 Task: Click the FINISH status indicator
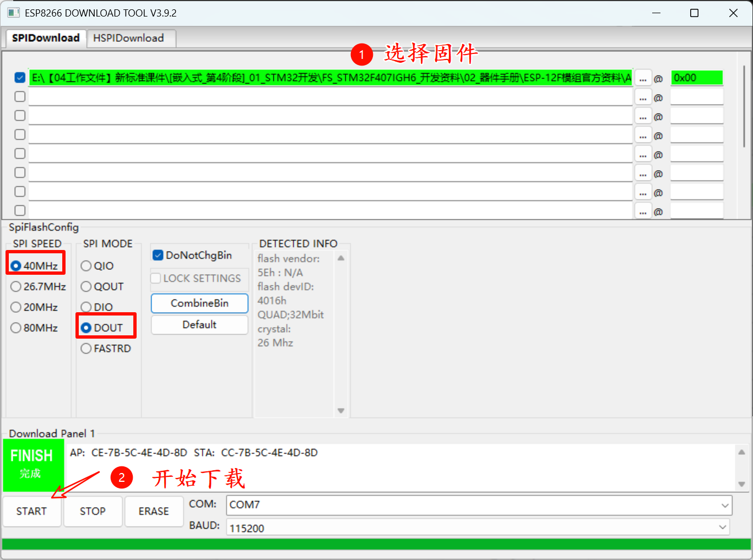[x=33, y=465]
